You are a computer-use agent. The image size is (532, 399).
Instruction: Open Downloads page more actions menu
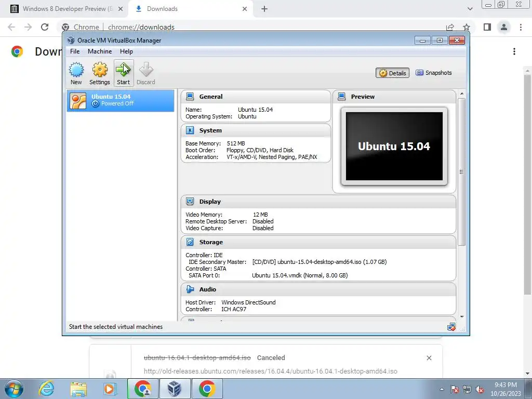click(x=514, y=51)
